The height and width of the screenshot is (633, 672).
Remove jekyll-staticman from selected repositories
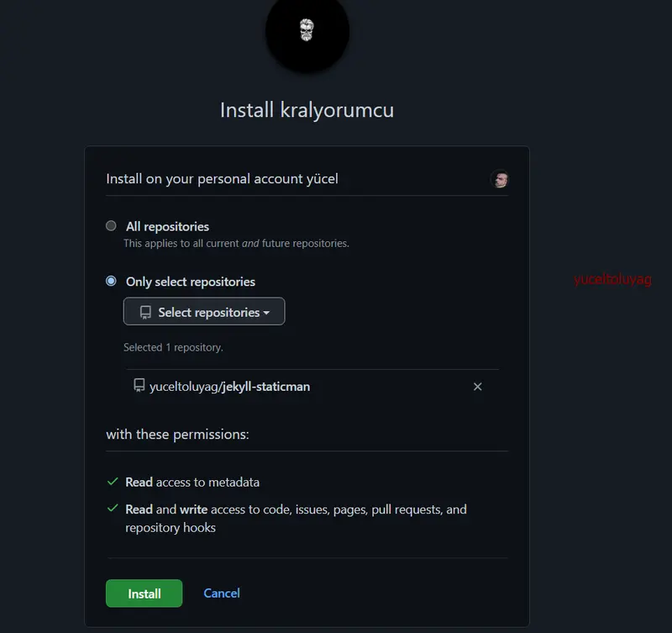[x=477, y=387]
